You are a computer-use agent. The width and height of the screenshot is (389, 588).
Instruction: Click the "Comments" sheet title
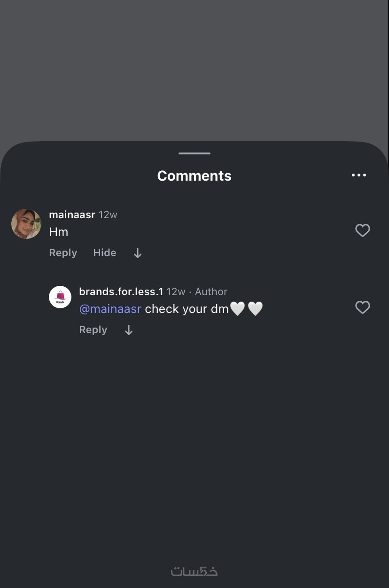coord(194,176)
